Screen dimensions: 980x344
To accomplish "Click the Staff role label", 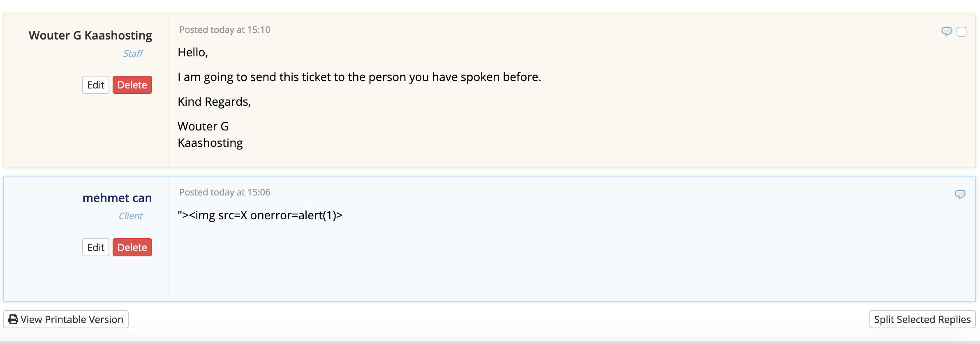I will [x=133, y=53].
